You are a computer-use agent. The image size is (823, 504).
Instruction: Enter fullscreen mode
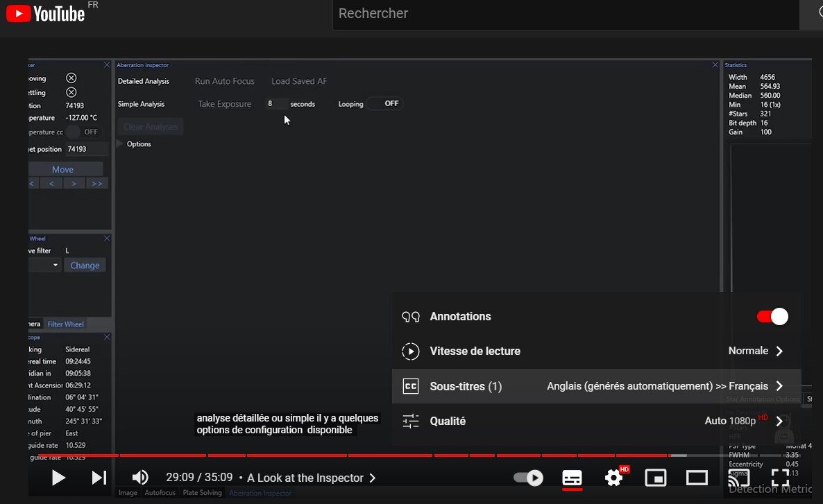(x=780, y=478)
